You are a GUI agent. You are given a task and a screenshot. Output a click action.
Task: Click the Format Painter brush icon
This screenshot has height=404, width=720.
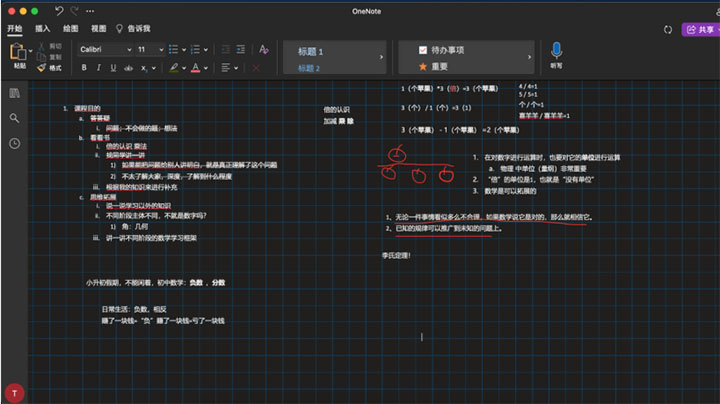point(42,67)
